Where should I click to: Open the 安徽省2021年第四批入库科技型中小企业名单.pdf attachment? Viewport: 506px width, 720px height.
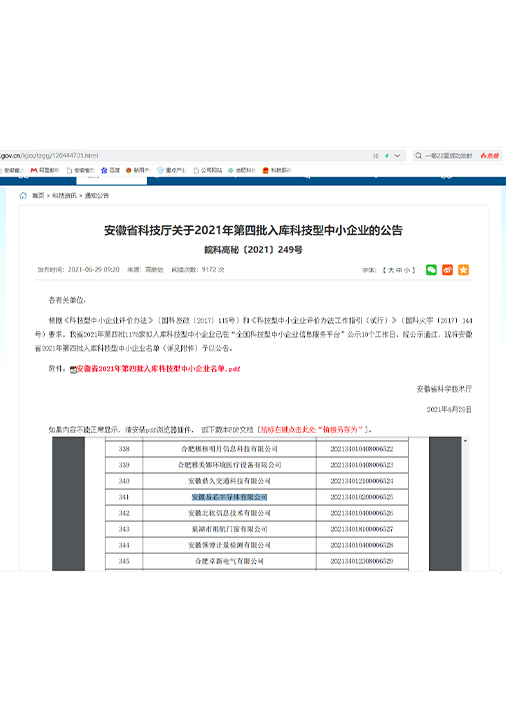tap(158, 369)
